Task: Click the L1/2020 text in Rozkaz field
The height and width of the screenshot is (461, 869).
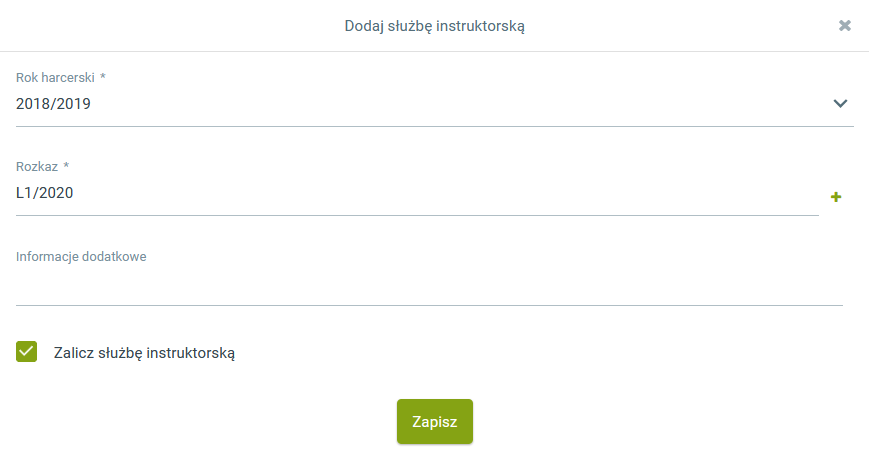Action: [44, 194]
